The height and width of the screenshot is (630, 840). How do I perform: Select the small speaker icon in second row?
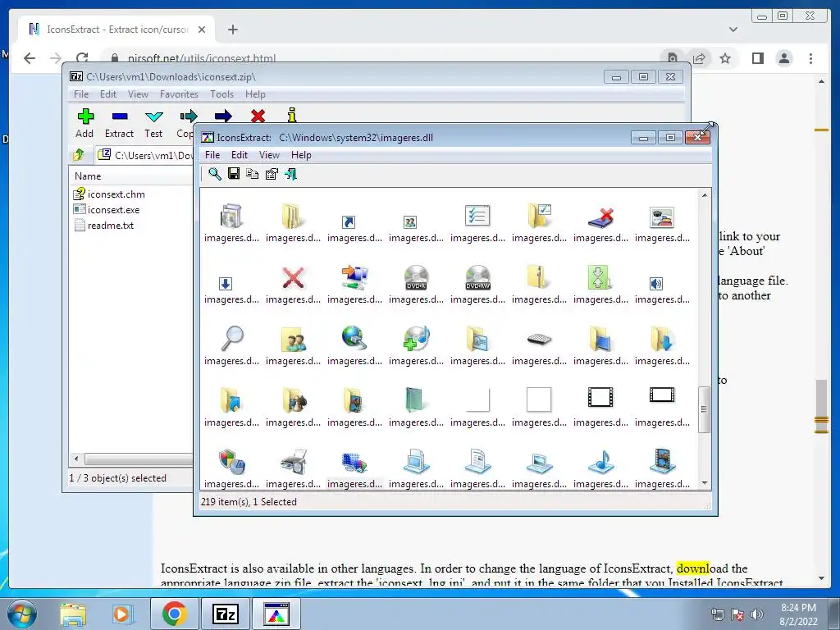click(656, 283)
